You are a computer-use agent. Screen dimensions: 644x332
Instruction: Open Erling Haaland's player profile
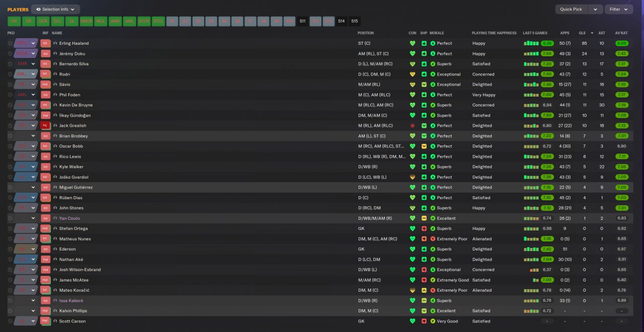pos(74,43)
